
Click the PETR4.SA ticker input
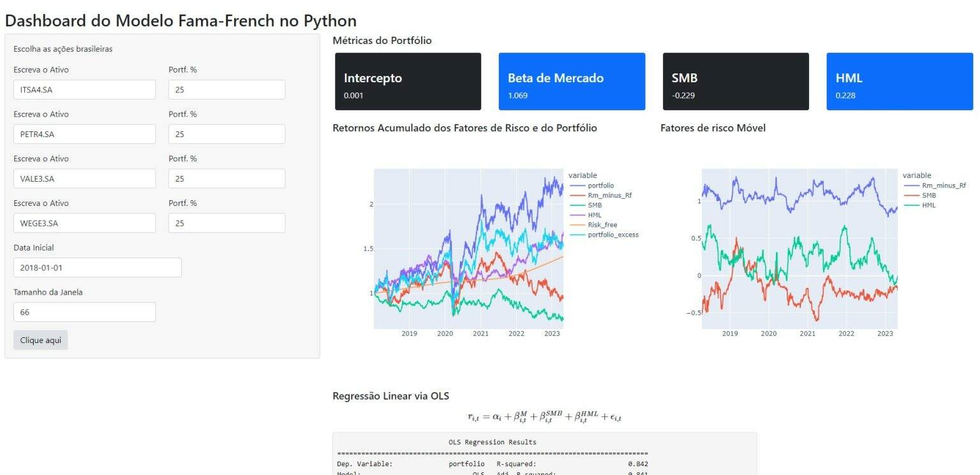pyautogui.click(x=84, y=134)
